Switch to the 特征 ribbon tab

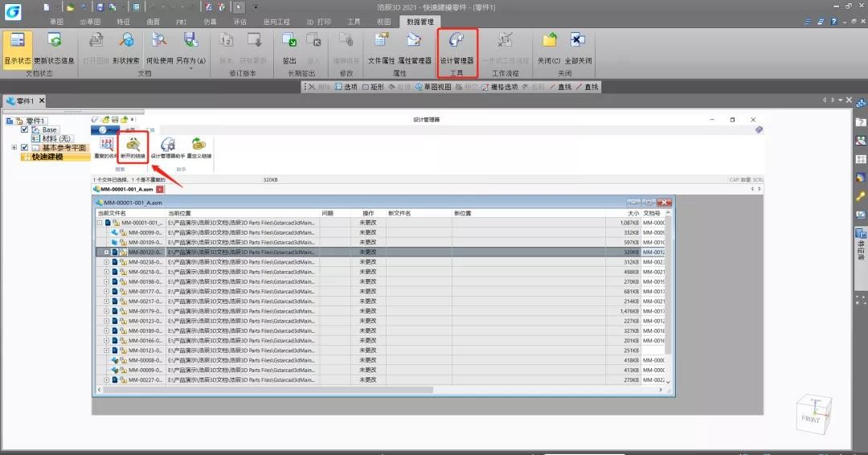(123, 22)
